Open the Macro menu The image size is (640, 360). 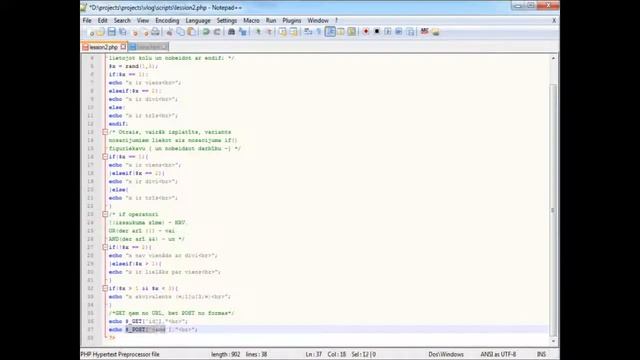251,20
